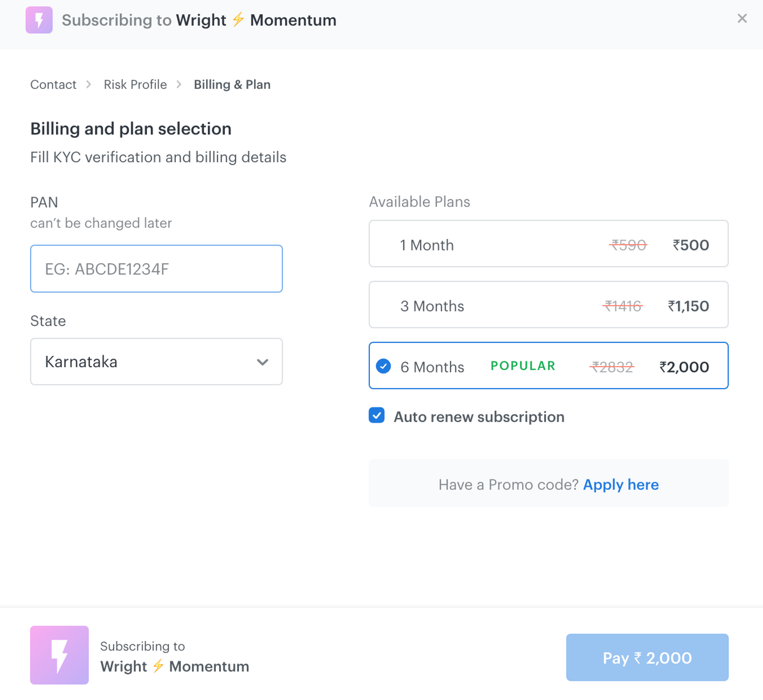This screenshot has height=700, width=763.
Task: Click the lightning bolt emoji in header title
Action: coord(238,19)
